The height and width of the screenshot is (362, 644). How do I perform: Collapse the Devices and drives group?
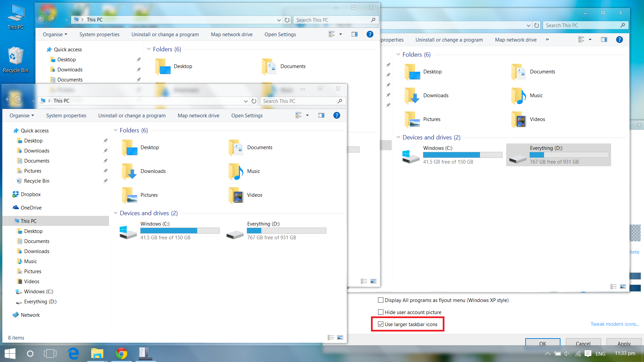point(115,213)
